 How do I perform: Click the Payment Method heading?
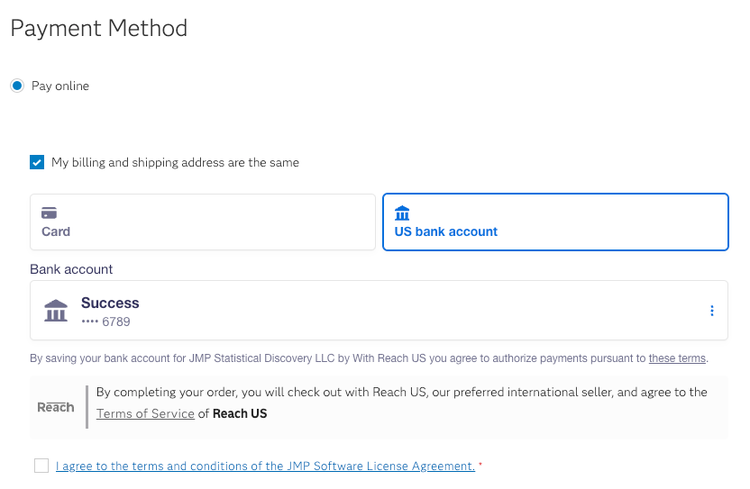coord(99,28)
